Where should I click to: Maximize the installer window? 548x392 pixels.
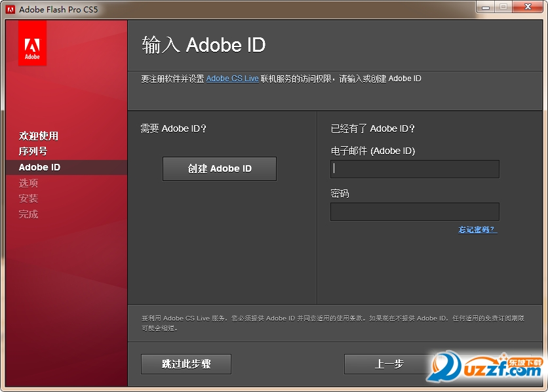click(503, 7)
